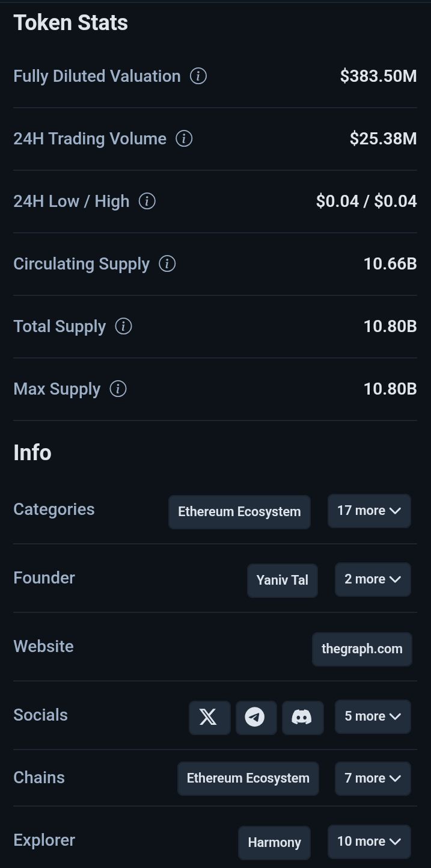Click info icon beside 24H Low / High

[147, 202]
